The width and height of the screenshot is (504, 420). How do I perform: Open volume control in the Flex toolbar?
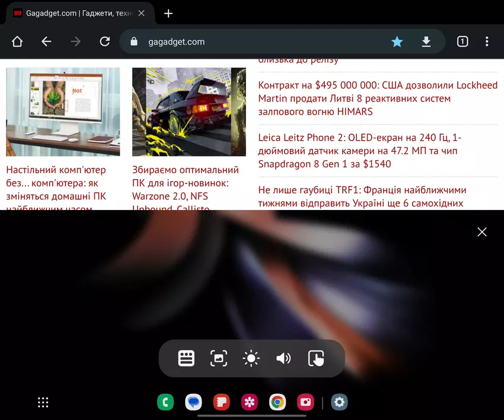click(x=283, y=358)
